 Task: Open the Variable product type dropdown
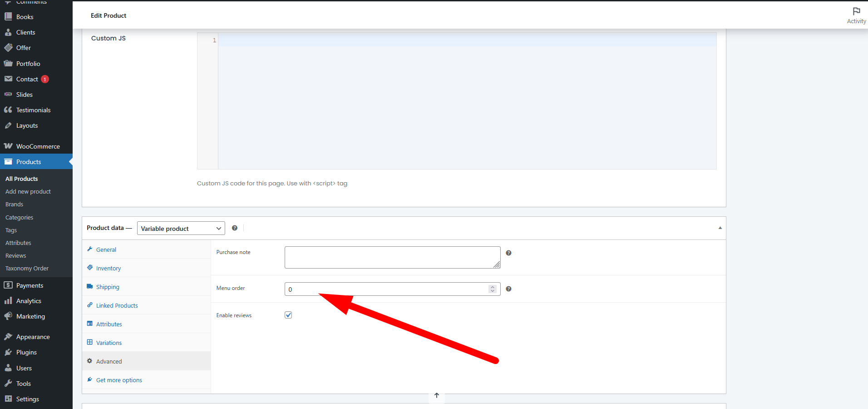point(181,229)
